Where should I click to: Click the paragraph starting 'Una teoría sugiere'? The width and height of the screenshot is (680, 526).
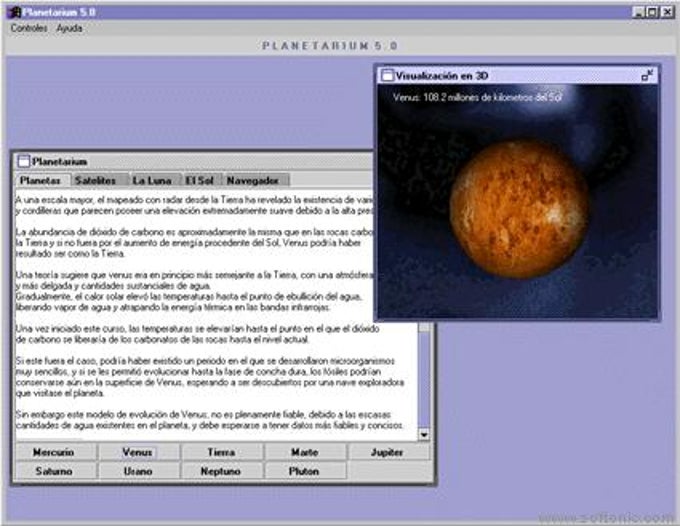coord(194,291)
